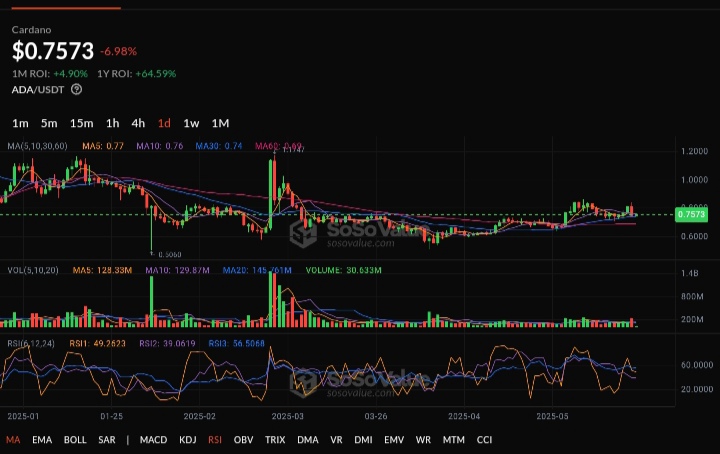Image resolution: width=720 pixels, height=454 pixels.
Task: Click the 1M ROI +4.90% value
Action: click(x=70, y=74)
